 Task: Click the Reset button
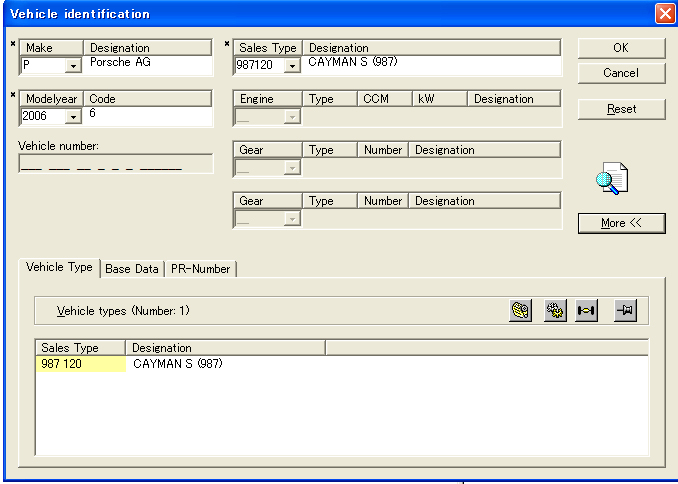621,109
